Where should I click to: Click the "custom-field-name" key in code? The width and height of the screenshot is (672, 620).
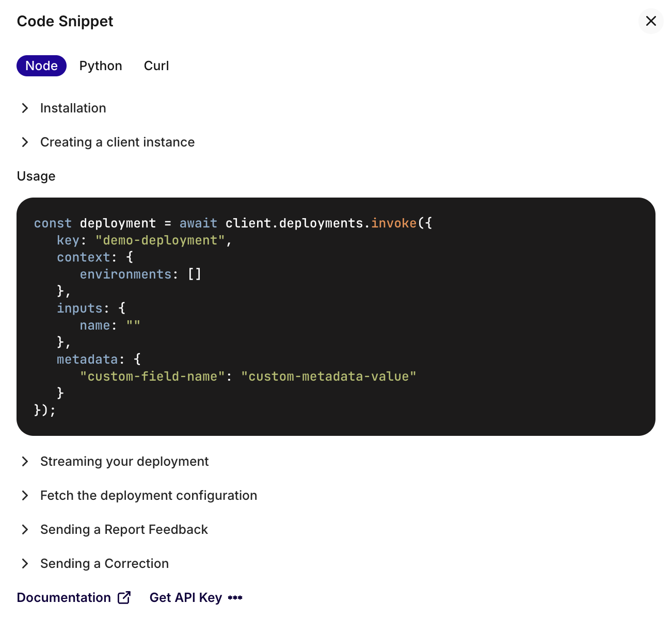(x=152, y=377)
